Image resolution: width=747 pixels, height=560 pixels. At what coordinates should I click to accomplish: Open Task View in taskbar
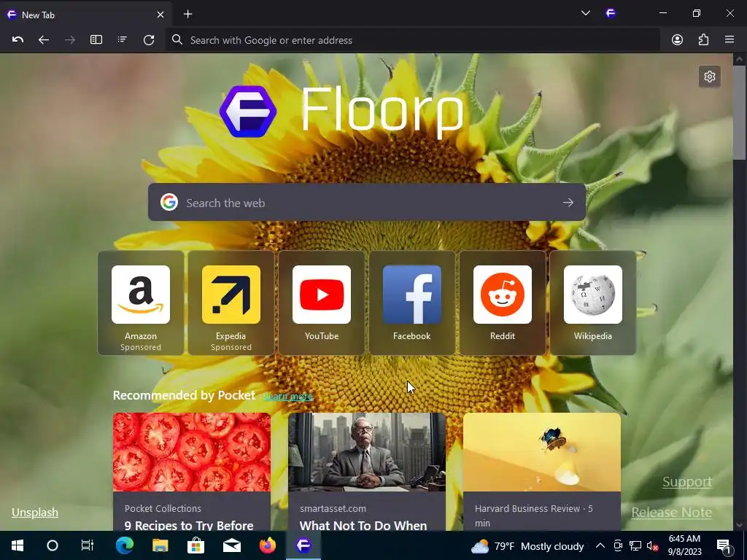[88, 545]
